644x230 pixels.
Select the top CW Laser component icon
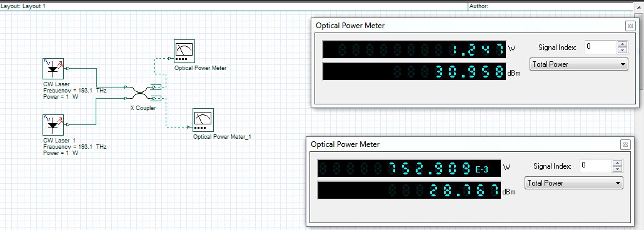[53, 69]
